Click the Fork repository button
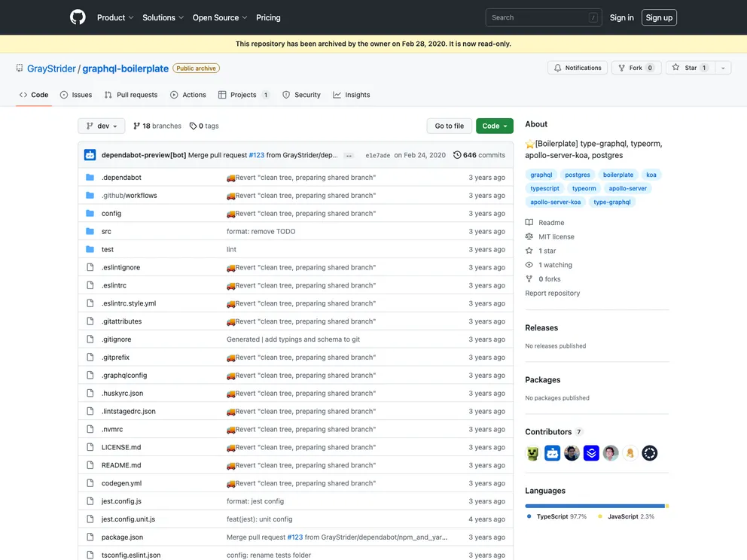Viewport: 747px width, 560px height. click(x=636, y=68)
